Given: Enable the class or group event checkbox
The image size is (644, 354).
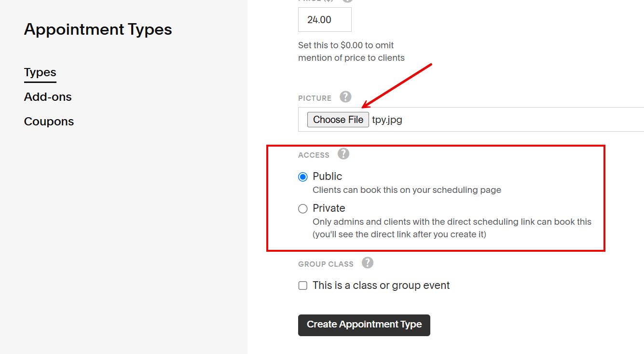Looking at the screenshot, I should [302, 286].
